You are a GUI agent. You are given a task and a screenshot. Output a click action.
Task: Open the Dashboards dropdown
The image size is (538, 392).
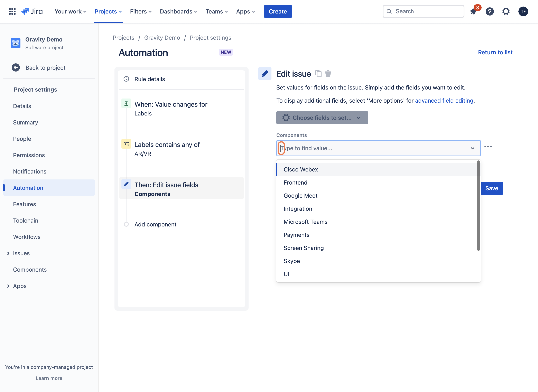pyautogui.click(x=178, y=11)
